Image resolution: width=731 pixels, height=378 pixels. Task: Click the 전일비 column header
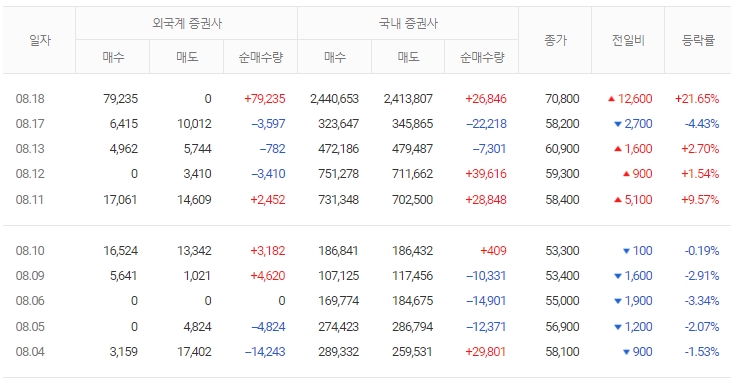tap(628, 41)
